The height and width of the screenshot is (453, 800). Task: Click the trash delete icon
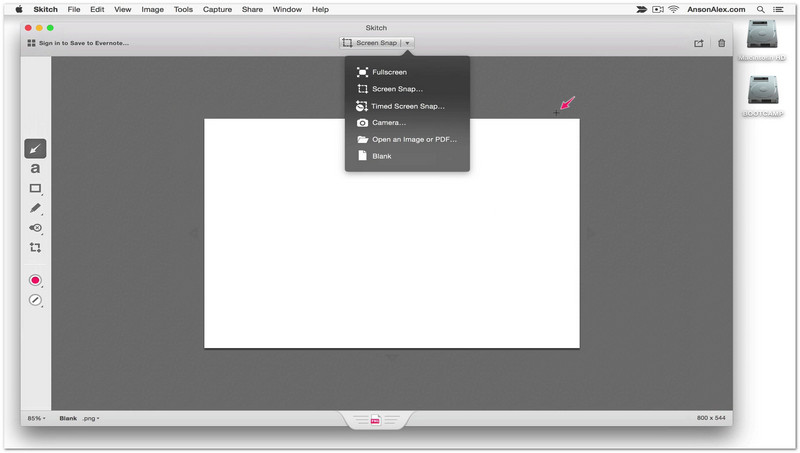[x=721, y=43]
